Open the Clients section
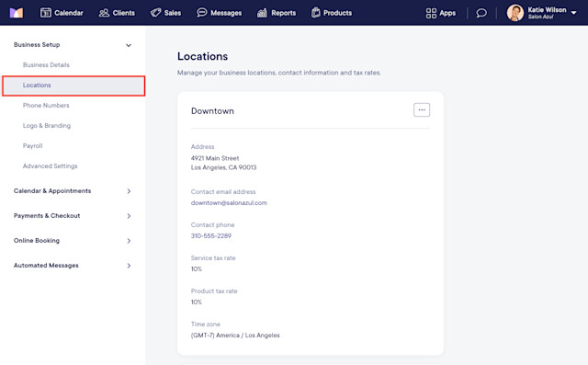 117,13
